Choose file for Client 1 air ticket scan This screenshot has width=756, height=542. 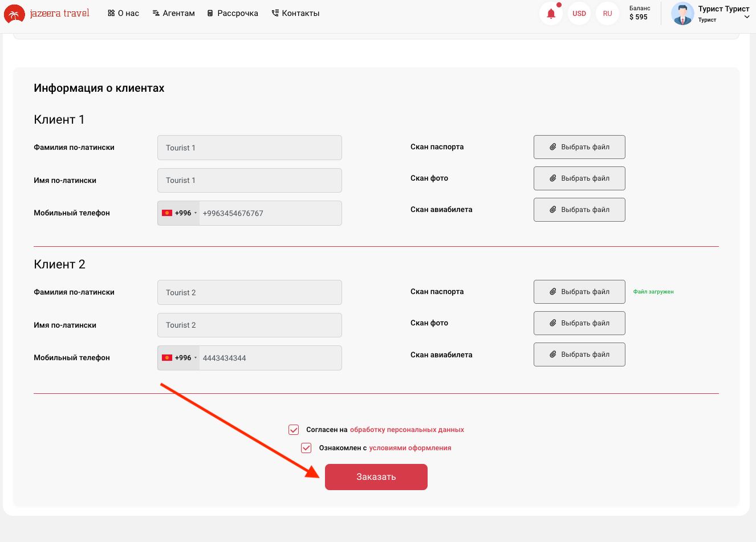pos(579,210)
